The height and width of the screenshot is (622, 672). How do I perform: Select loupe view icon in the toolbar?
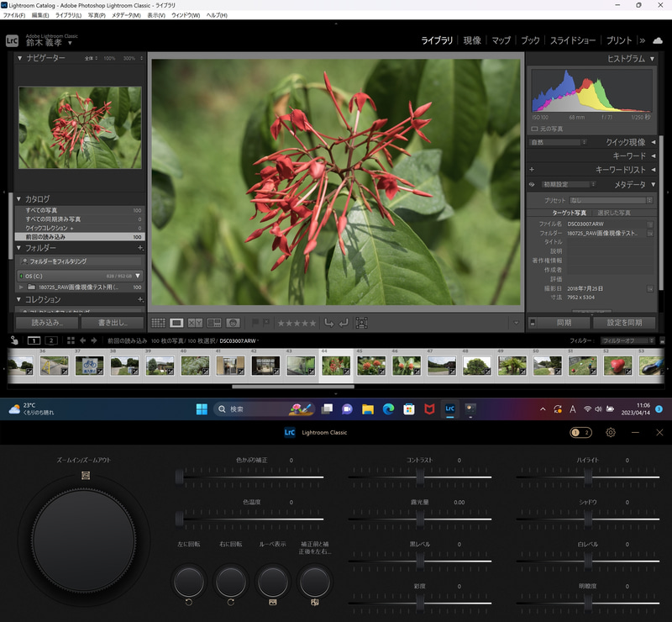[x=177, y=323]
